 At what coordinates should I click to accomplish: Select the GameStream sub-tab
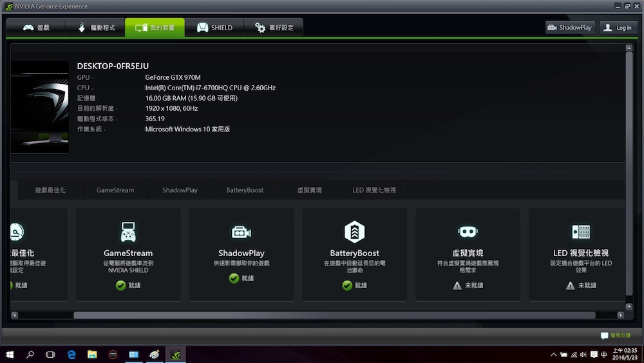[x=115, y=190]
